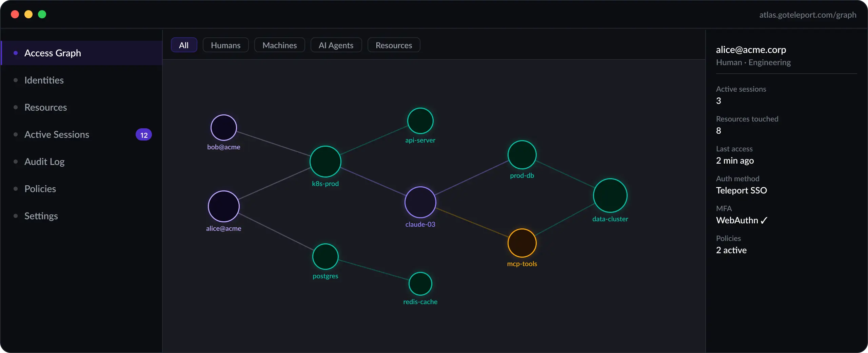Go to Policies in the sidebar
The width and height of the screenshot is (868, 353).
pos(81,189)
